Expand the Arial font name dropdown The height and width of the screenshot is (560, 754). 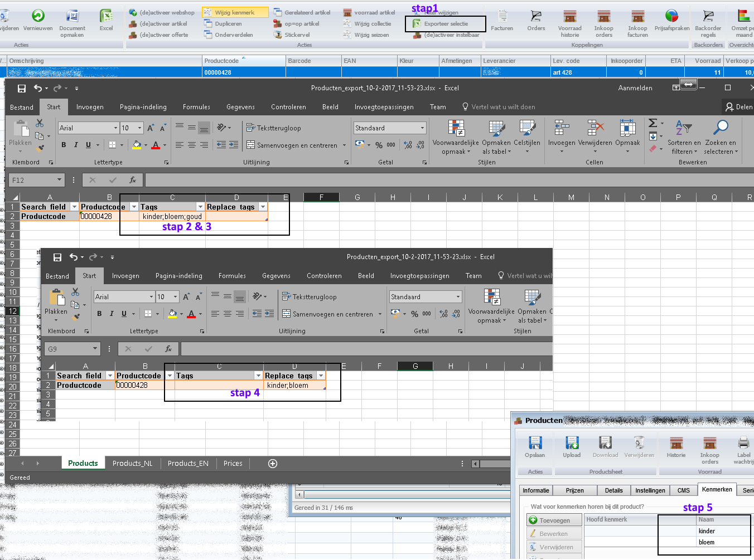pyautogui.click(x=115, y=128)
